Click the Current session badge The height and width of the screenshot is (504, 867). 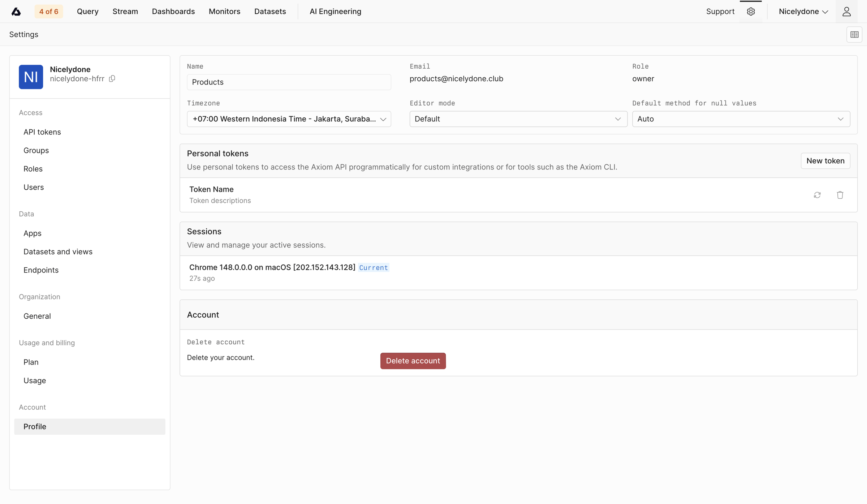pos(374,268)
